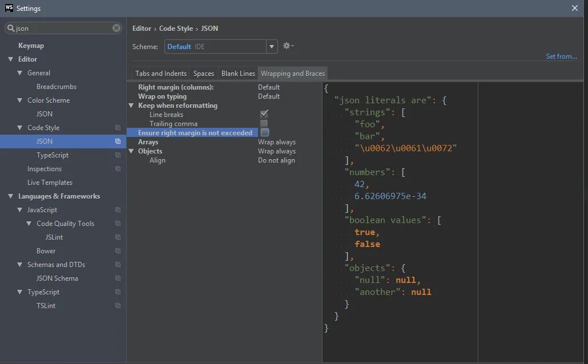Focus the settings search input field

(63, 28)
